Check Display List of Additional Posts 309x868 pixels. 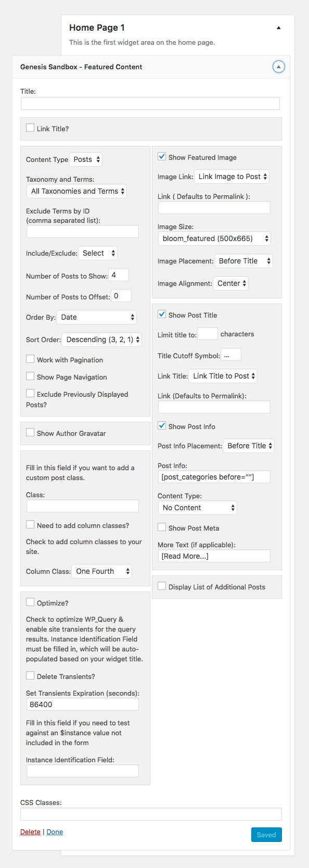(x=162, y=586)
